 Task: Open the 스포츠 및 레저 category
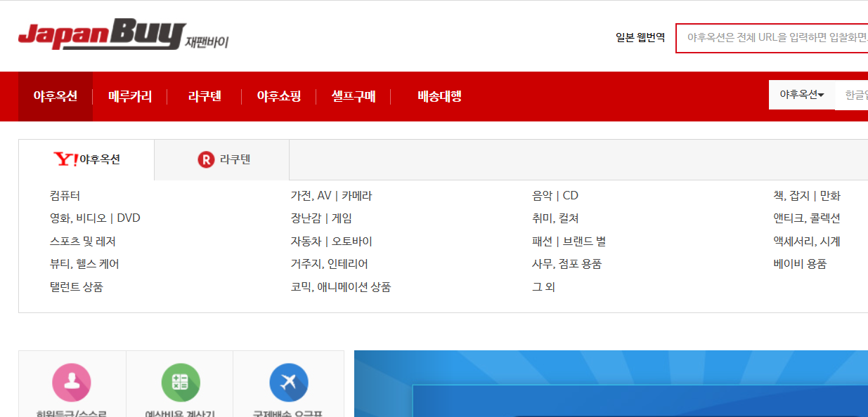coord(83,241)
